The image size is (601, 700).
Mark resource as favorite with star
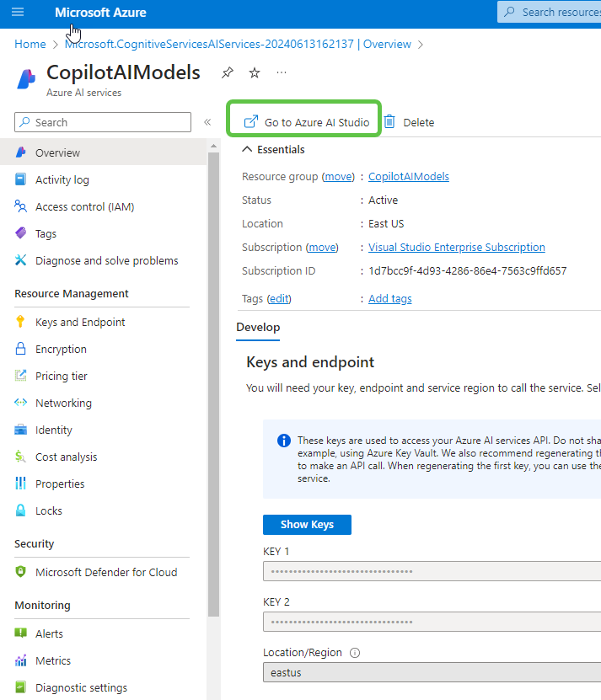tap(254, 73)
